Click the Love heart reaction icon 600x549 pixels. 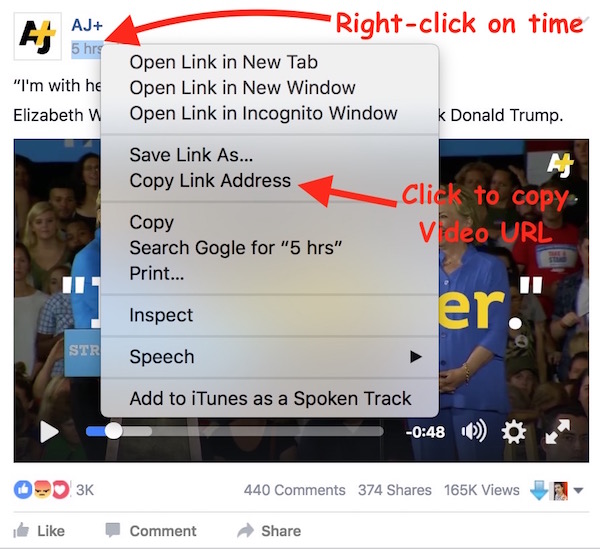[60, 490]
